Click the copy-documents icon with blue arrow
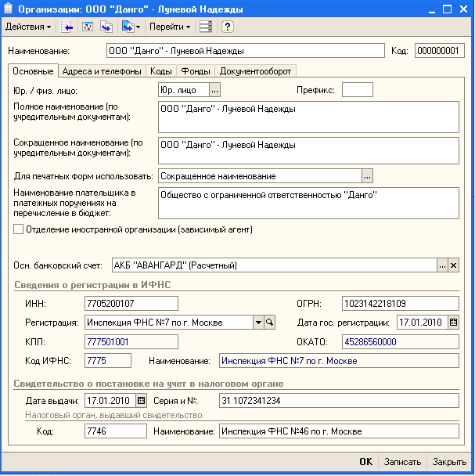 [106, 27]
